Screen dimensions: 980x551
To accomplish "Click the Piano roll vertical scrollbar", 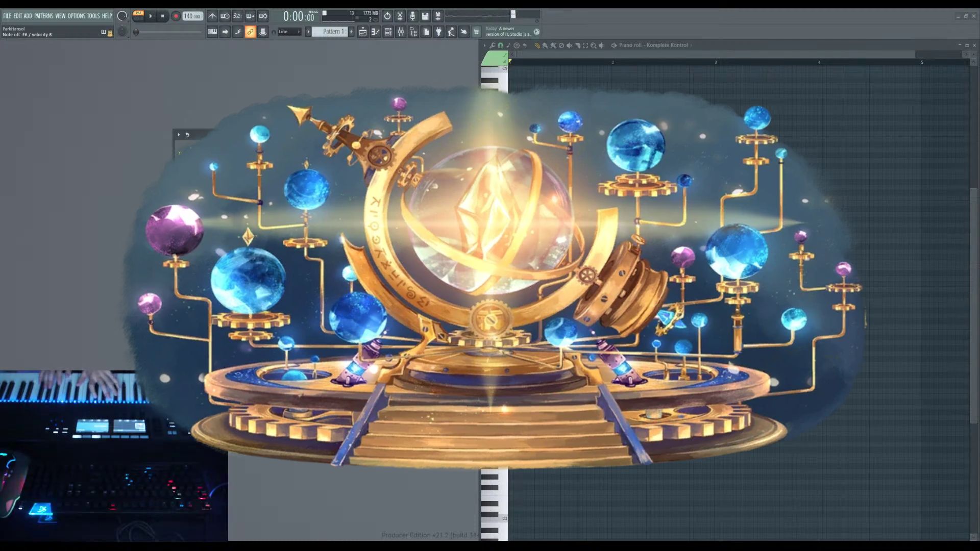I will [x=974, y=306].
